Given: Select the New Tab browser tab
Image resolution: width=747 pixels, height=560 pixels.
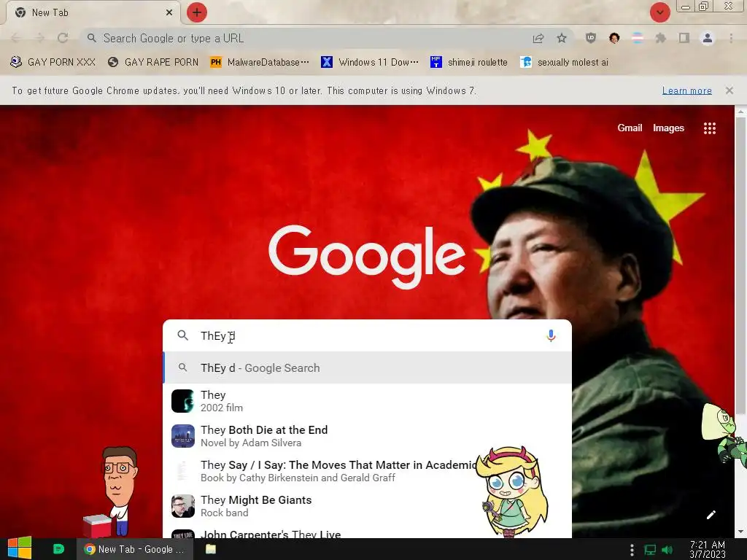Looking at the screenshot, I should pyautogui.click(x=93, y=12).
